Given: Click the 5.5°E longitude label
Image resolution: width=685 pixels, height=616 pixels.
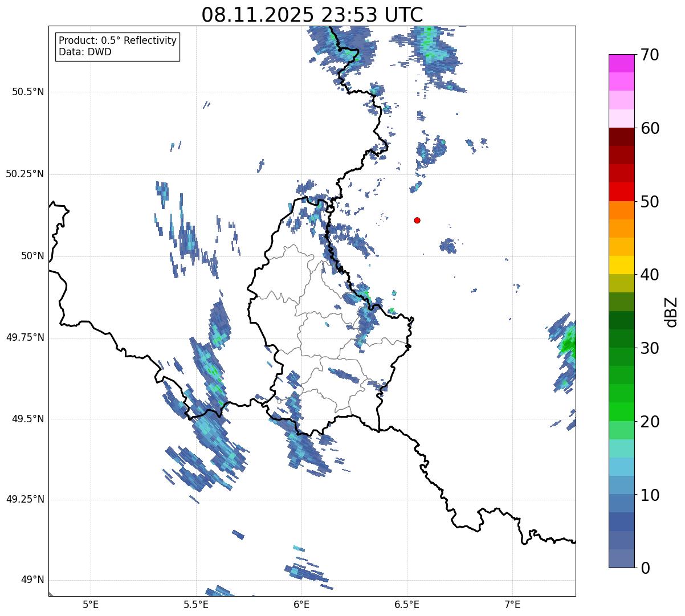Looking at the screenshot, I should click(x=196, y=605).
